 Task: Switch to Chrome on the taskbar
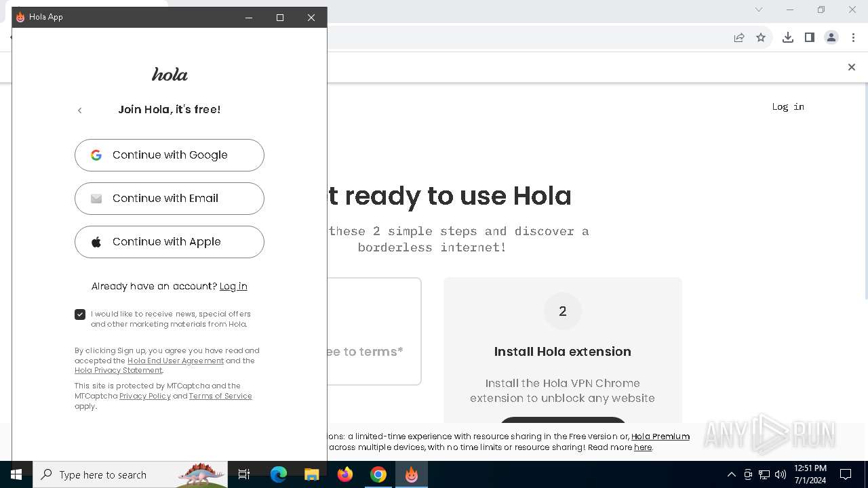click(378, 474)
